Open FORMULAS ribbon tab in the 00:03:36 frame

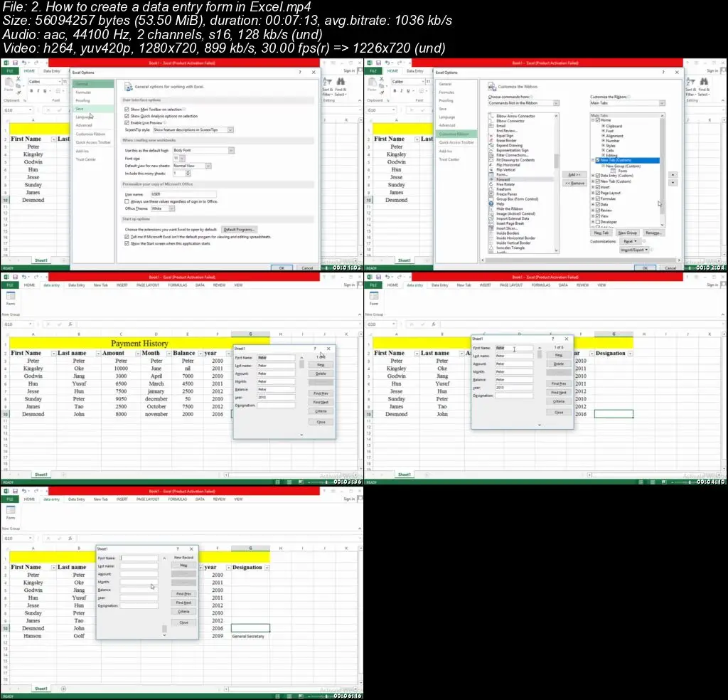tap(177, 285)
